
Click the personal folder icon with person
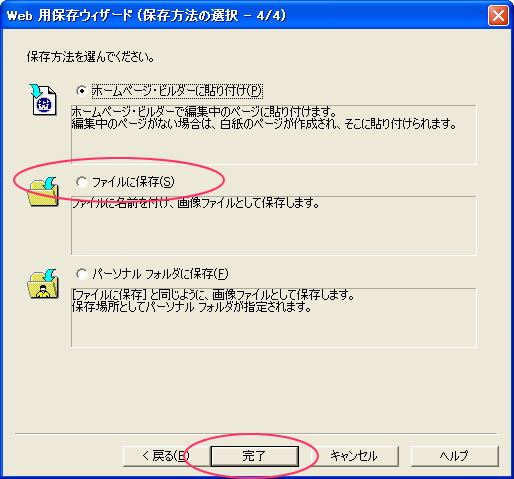pyautogui.click(x=43, y=284)
